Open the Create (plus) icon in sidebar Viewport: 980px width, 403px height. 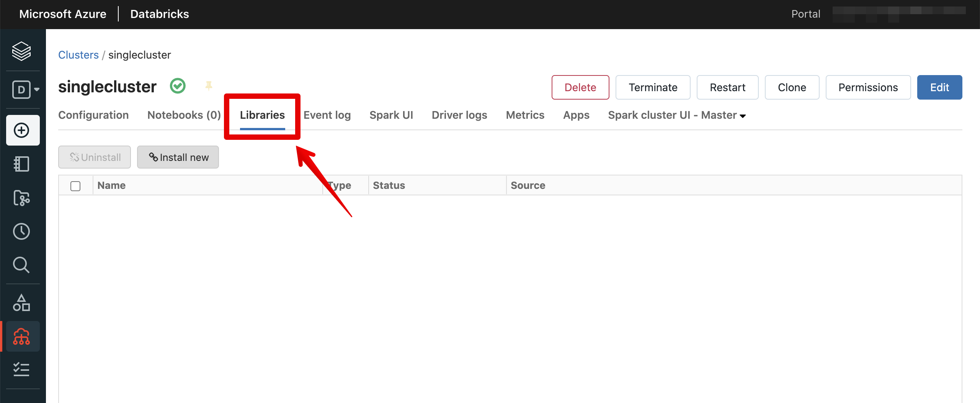22,130
